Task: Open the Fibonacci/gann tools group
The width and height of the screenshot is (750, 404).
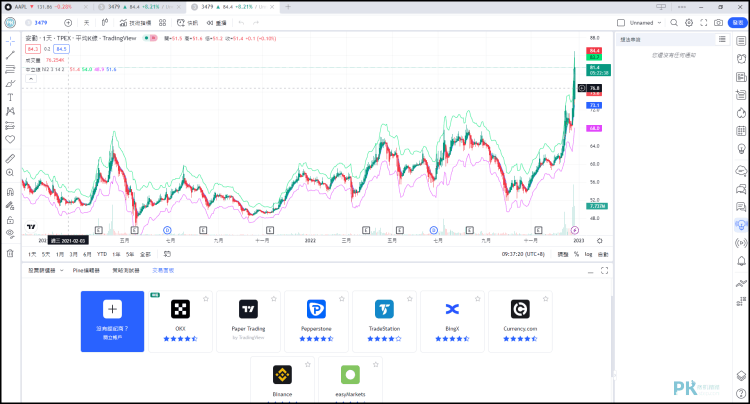Action: click(x=10, y=69)
